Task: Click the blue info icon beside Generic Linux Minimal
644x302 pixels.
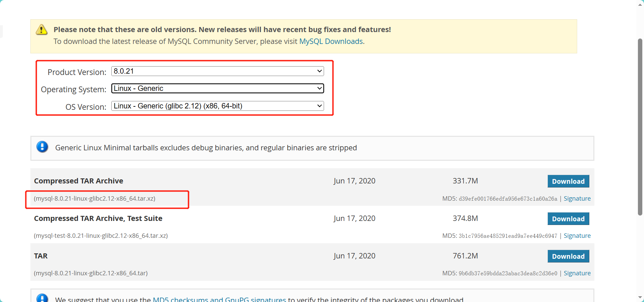Action: click(x=42, y=147)
